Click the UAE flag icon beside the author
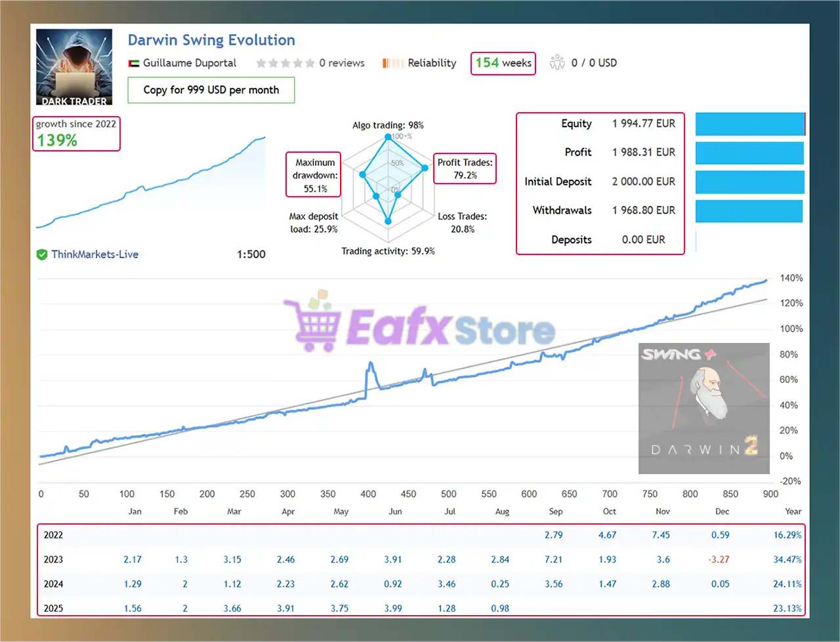 tap(134, 63)
